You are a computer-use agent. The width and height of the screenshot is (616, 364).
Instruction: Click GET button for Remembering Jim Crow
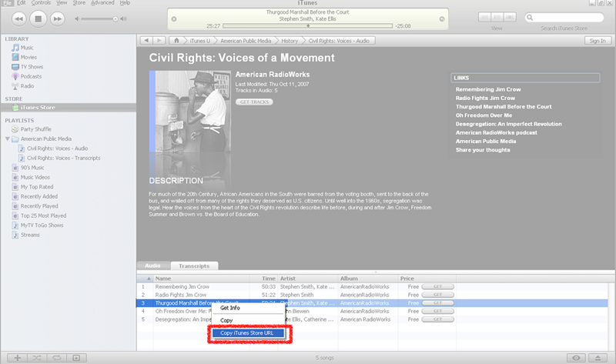(437, 286)
